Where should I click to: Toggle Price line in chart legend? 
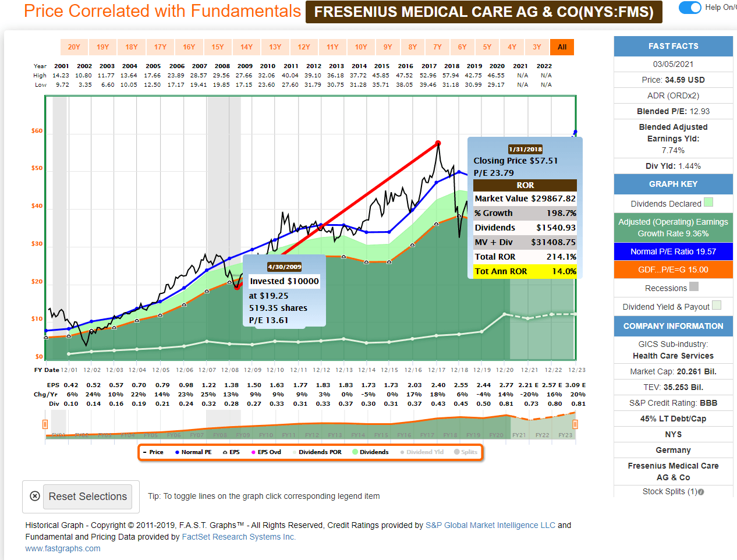point(154,452)
